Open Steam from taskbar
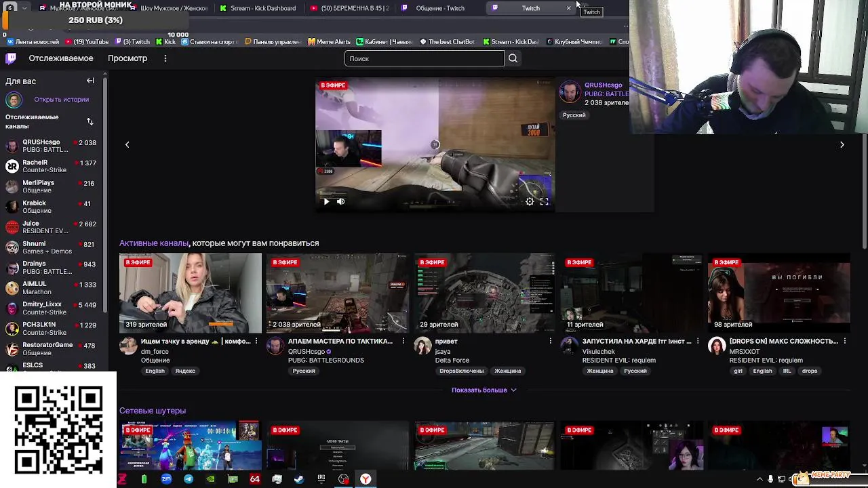868x488 pixels. [x=299, y=479]
